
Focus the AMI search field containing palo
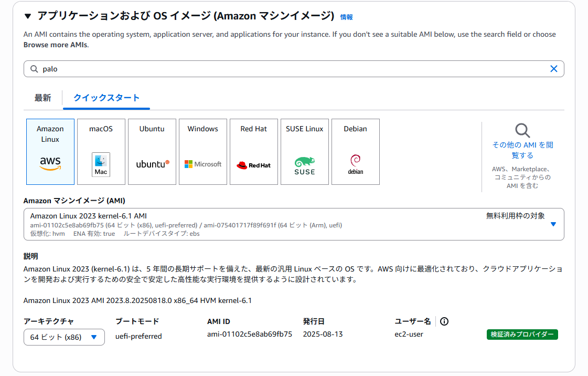click(294, 69)
